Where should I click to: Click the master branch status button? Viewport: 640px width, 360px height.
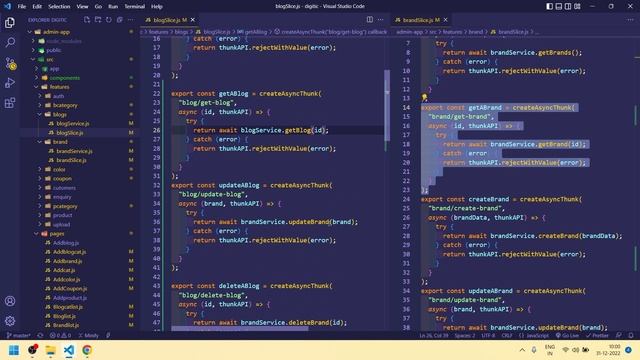(x=19, y=336)
